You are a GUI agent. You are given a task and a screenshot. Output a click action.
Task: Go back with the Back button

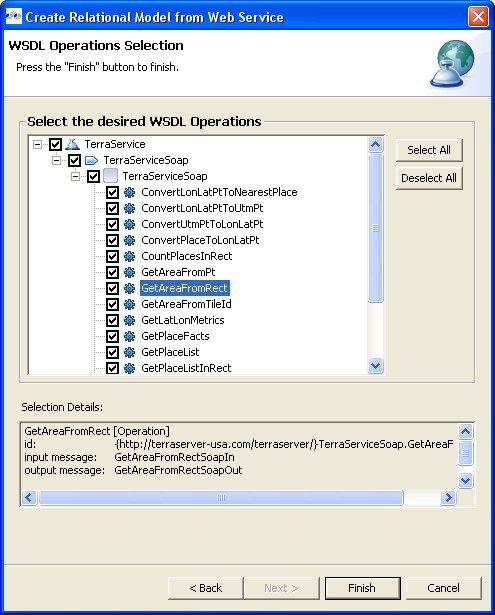[206, 588]
